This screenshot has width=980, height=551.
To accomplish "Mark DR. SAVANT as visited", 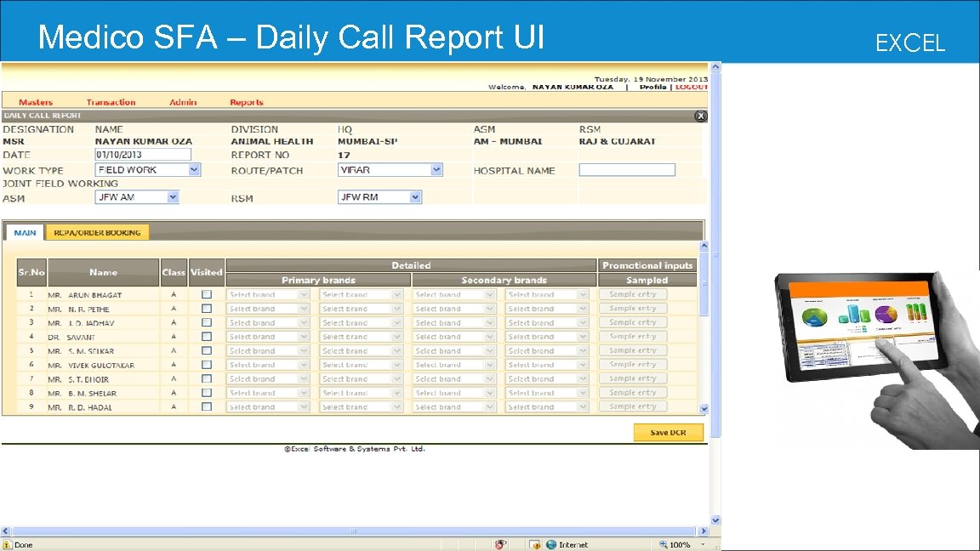I will tap(206, 336).
